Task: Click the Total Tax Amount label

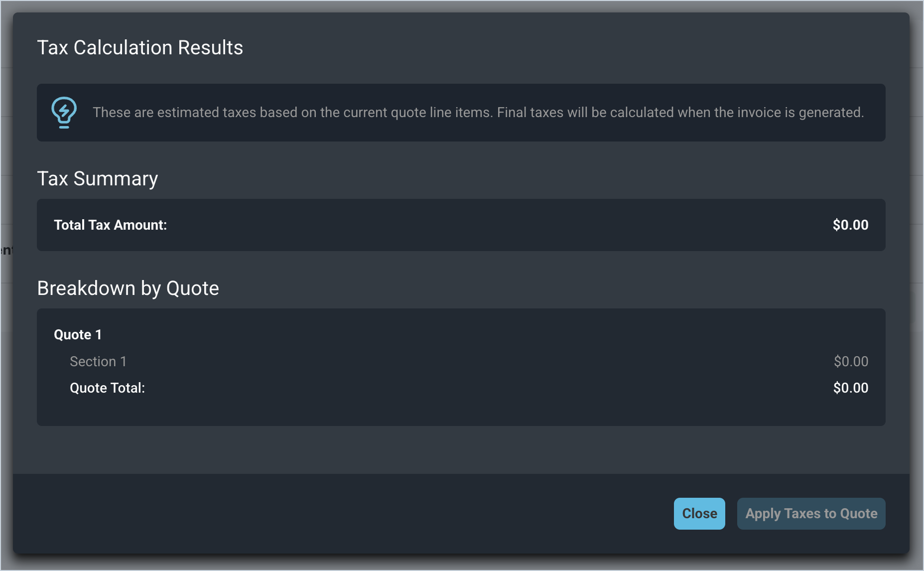Action: tap(110, 225)
